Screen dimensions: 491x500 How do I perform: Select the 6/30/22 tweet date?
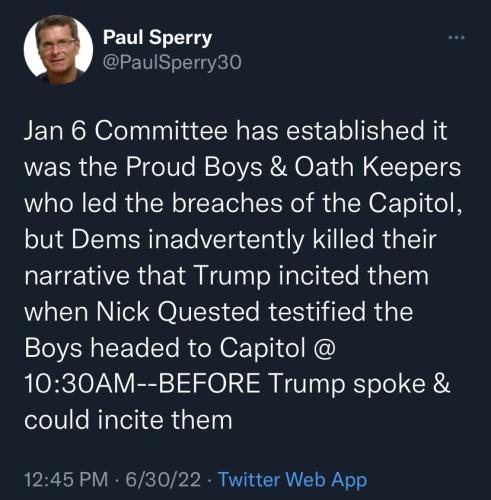163,479
